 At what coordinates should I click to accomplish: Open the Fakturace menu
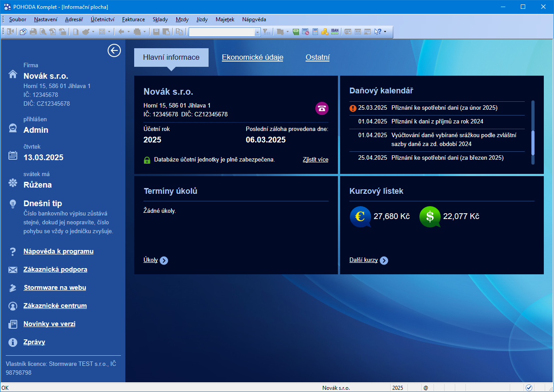[x=133, y=19]
